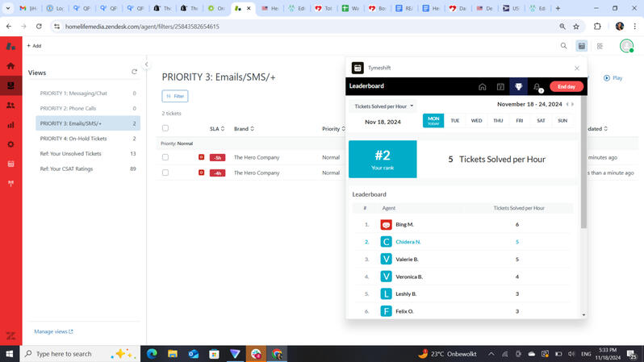Tick the second Hero Company ticket checkbox

(165, 173)
